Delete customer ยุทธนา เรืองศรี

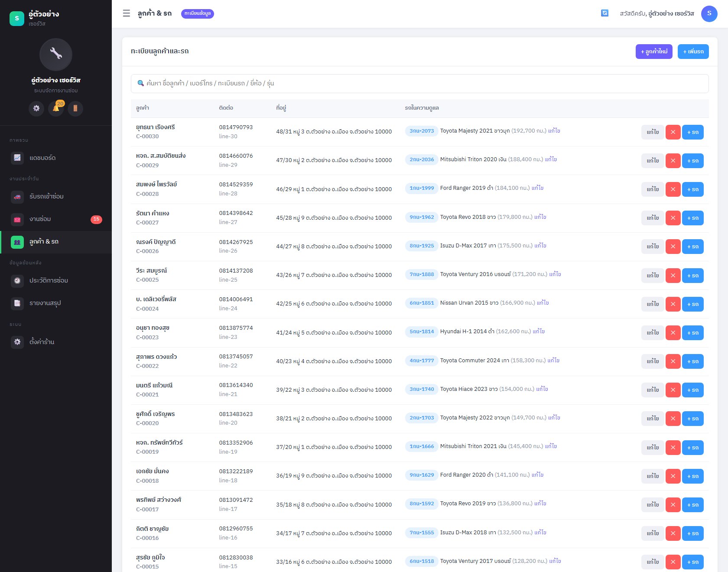click(673, 132)
